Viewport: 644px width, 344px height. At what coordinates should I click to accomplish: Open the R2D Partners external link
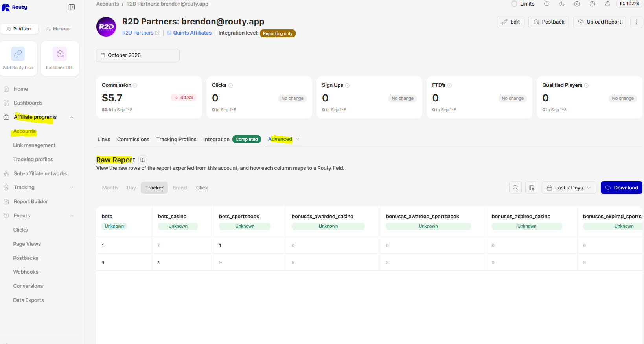click(141, 33)
